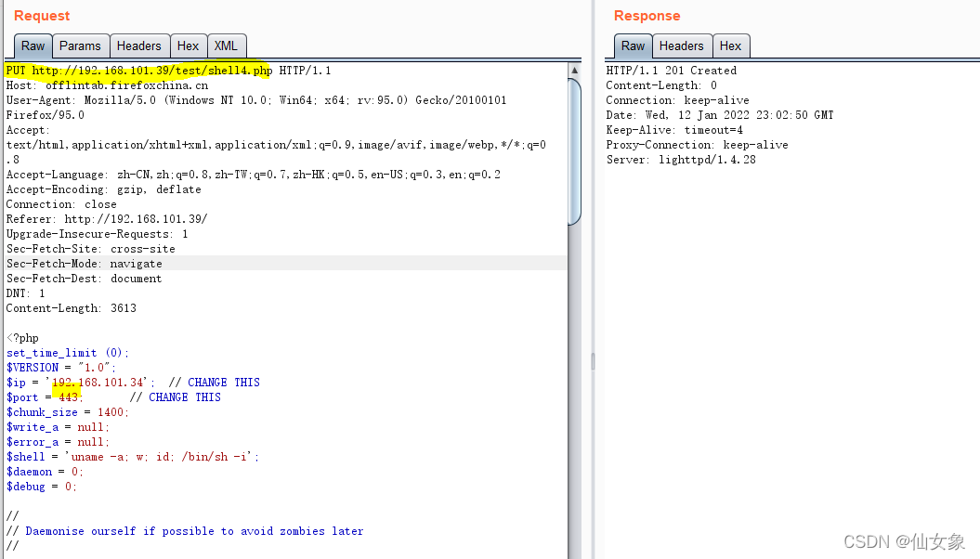The image size is (980, 559).
Task: Click the response Connection: keep-alive line
Action: [677, 100]
